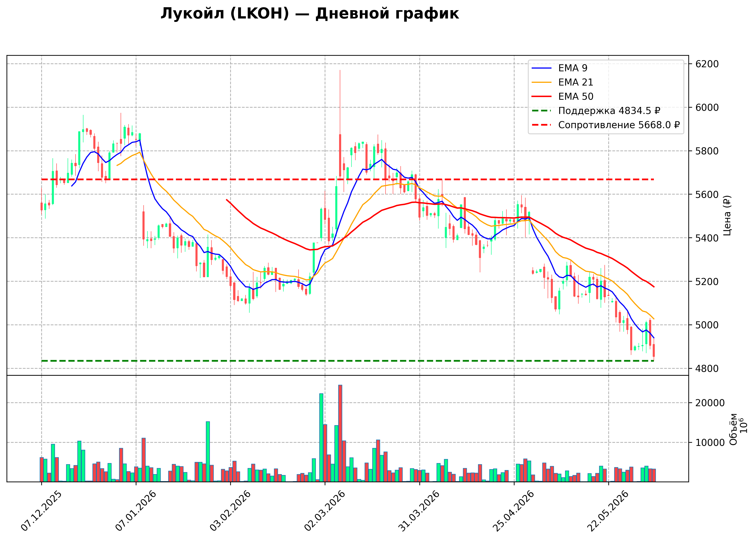Image resolution: width=756 pixels, height=540 pixels.
Task: Select the "EMA 21" legend label
Action: pos(576,82)
